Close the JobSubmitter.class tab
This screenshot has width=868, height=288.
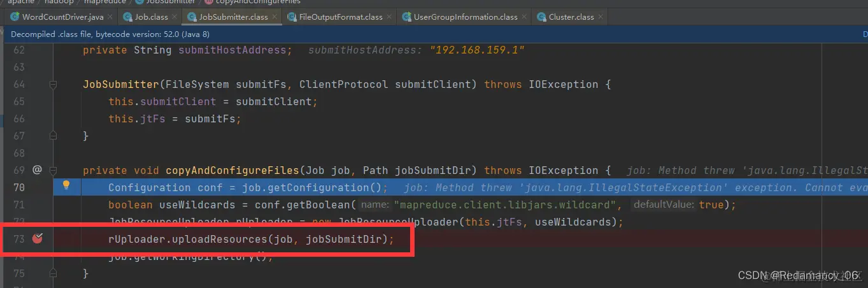[x=275, y=17]
